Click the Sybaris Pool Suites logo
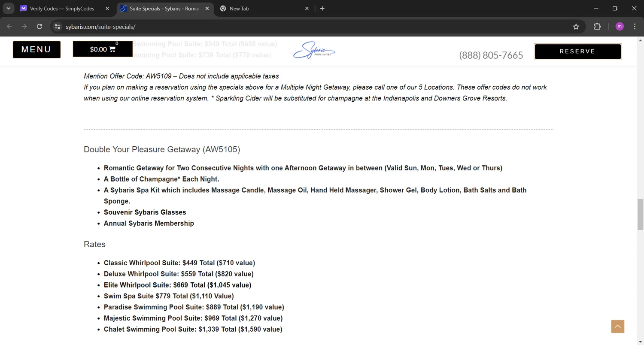This screenshot has width=644, height=345. pyautogui.click(x=314, y=50)
